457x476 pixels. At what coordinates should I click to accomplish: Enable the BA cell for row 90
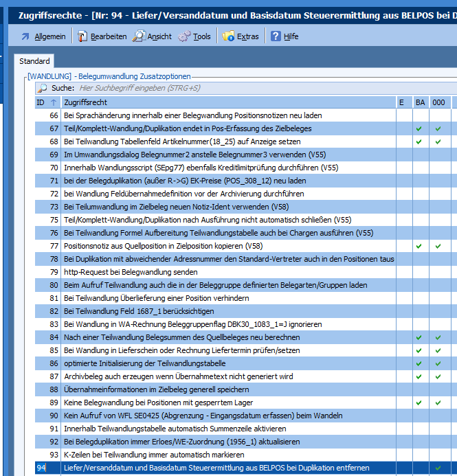pos(419,416)
